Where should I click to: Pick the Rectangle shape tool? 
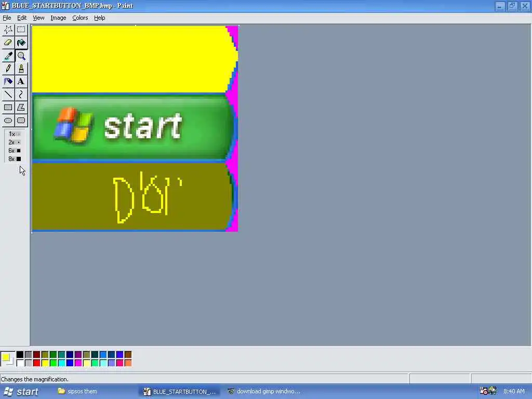click(x=8, y=108)
